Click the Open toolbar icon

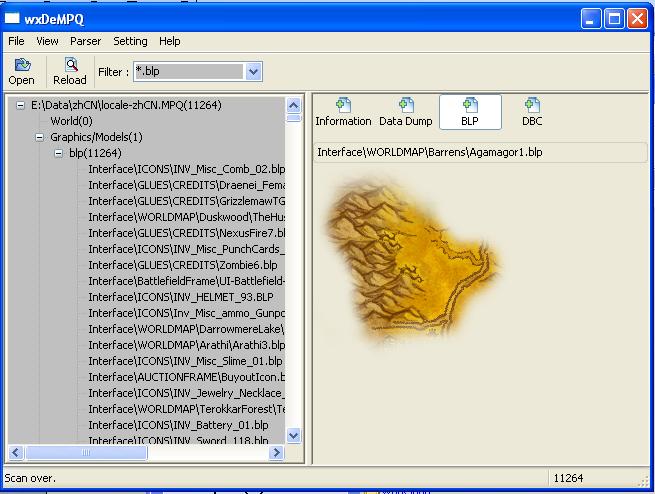click(23, 64)
